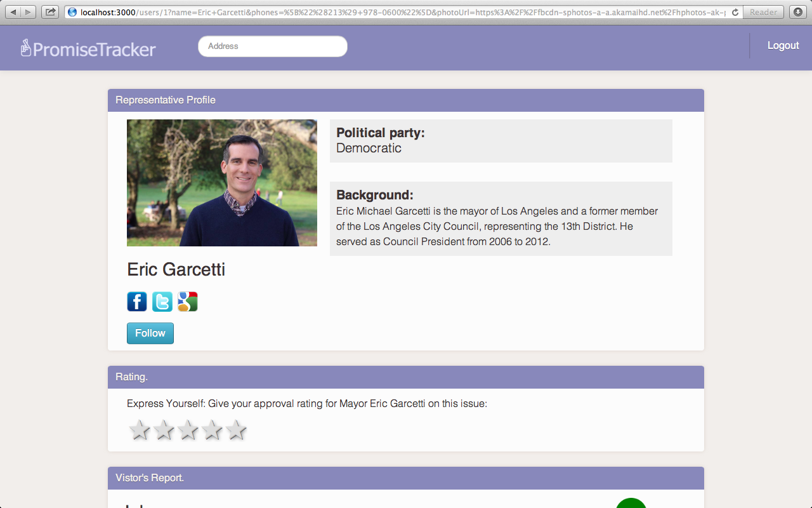
Task: Open Eric Garcetti's profile photo
Action: [x=222, y=183]
